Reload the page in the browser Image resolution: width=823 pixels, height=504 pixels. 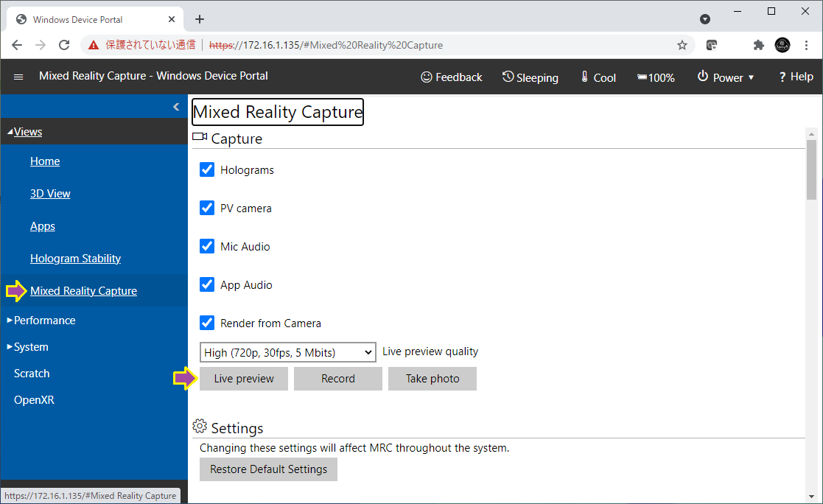coord(64,45)
